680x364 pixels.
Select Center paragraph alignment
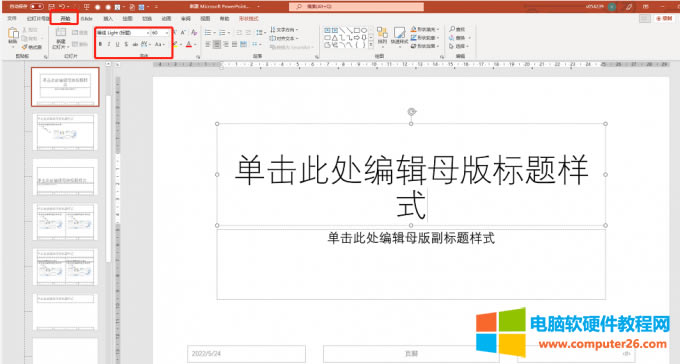point(217,44)
